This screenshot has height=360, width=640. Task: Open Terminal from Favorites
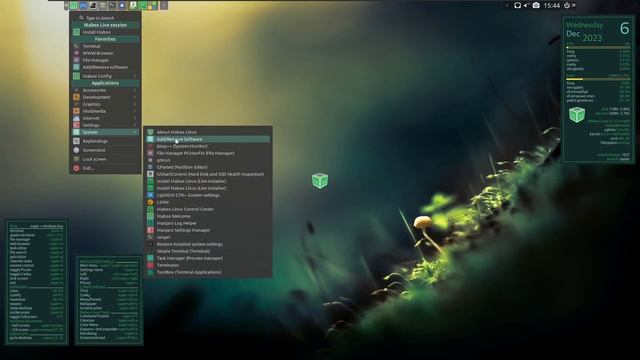[105, 46]
